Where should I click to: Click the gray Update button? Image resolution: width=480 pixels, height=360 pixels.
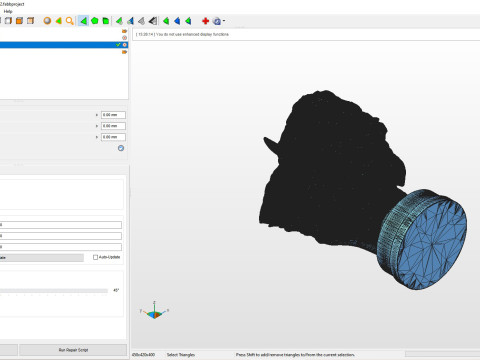coord(42,258)
